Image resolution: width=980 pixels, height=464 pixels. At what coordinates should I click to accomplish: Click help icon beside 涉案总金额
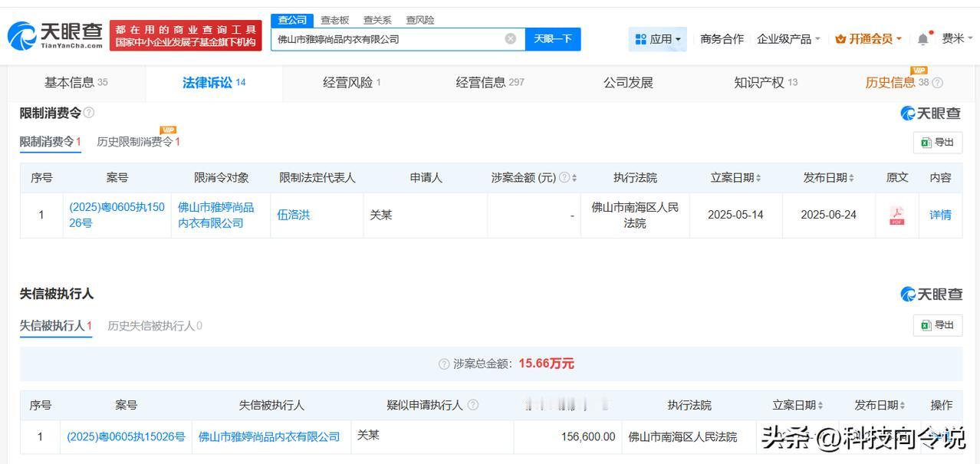[444, 364]
